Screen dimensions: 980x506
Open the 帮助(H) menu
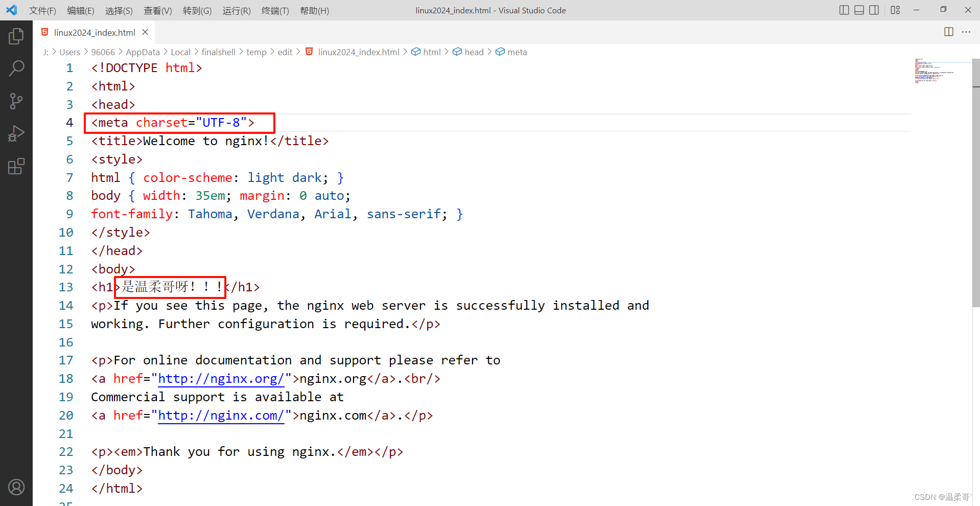pos(315,10)
